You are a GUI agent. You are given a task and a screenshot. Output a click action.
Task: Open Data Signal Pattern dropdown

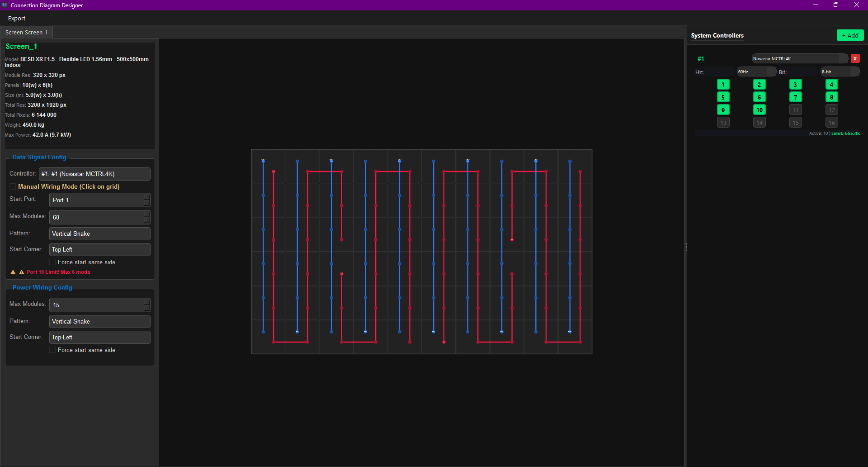click(99, 233)
